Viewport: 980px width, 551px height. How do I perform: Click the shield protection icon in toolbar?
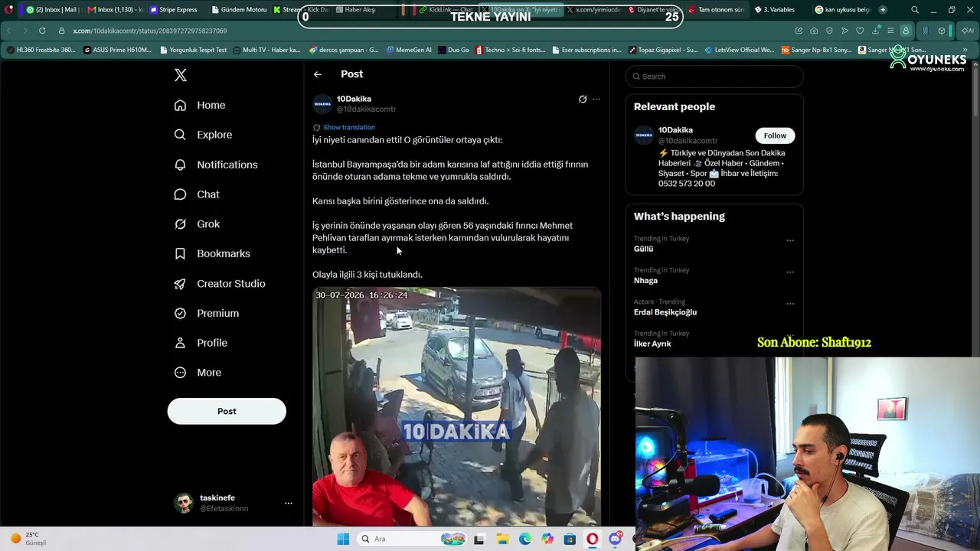829,31
